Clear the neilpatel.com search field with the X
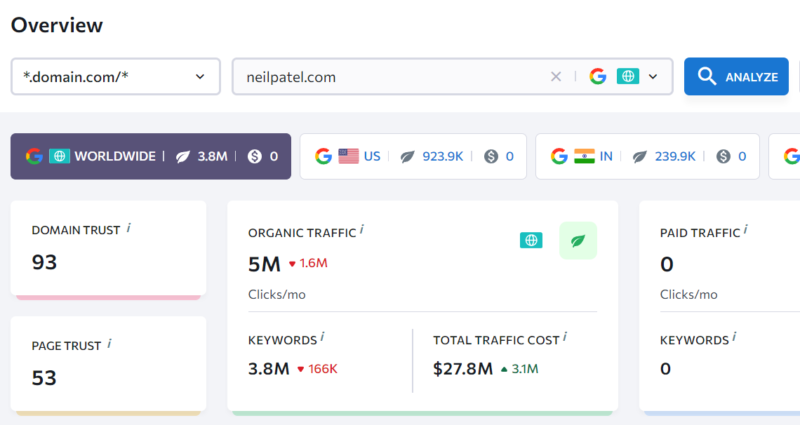The height and width of the screenshot is (425, 800). [x=556, y=77]
